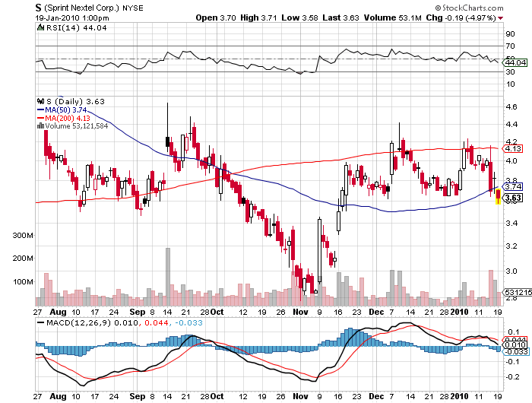Click the RSI(14) 44.04 panel title

(76, 28)
